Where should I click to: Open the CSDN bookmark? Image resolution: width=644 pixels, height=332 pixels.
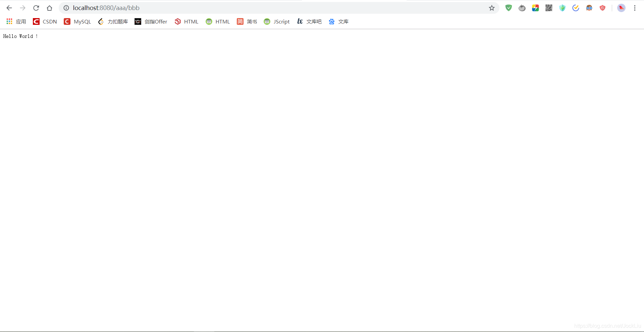[45, 21]
